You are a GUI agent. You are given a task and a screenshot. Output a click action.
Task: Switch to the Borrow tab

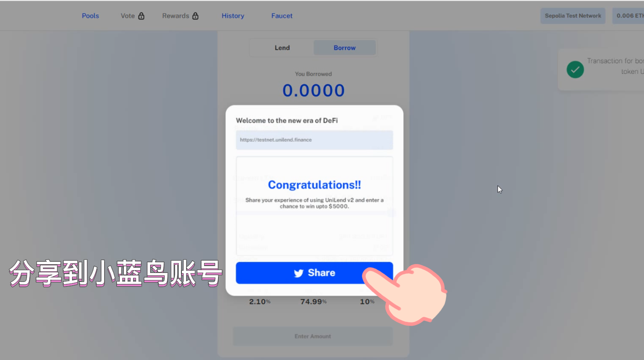(x=345, y=48)
